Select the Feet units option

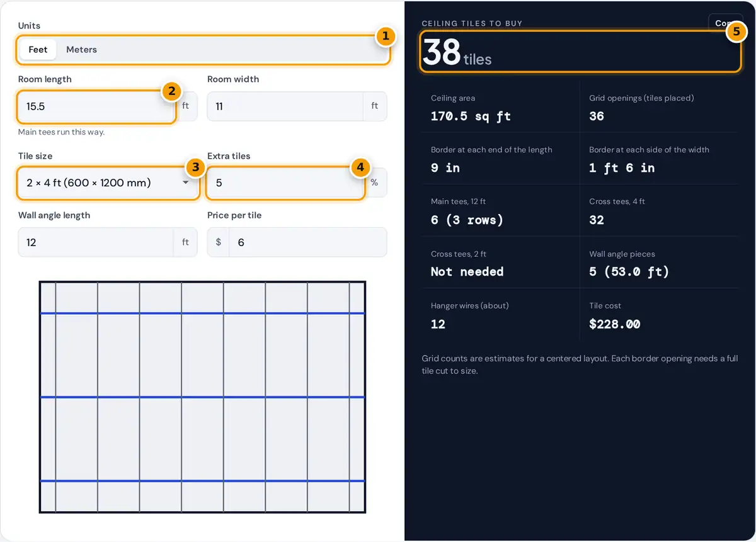coord(38,50)
